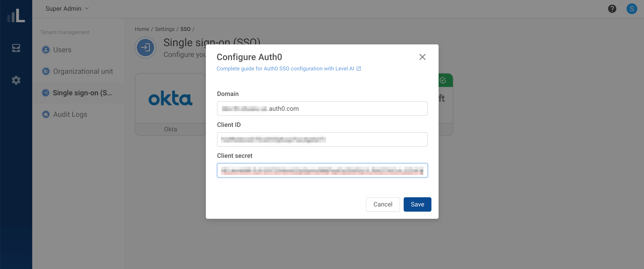
Task: Open the inbox tray icon in sidebar
Action: (x=16, y=48)
